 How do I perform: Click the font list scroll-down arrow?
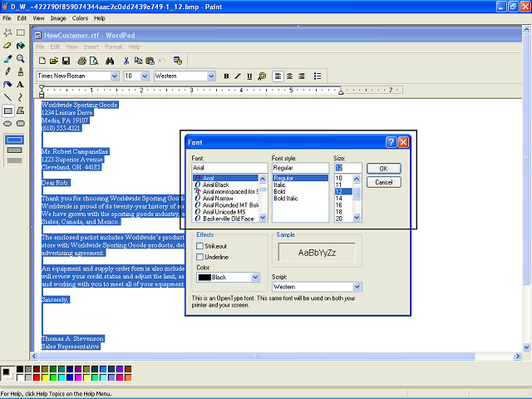point(263,218)
